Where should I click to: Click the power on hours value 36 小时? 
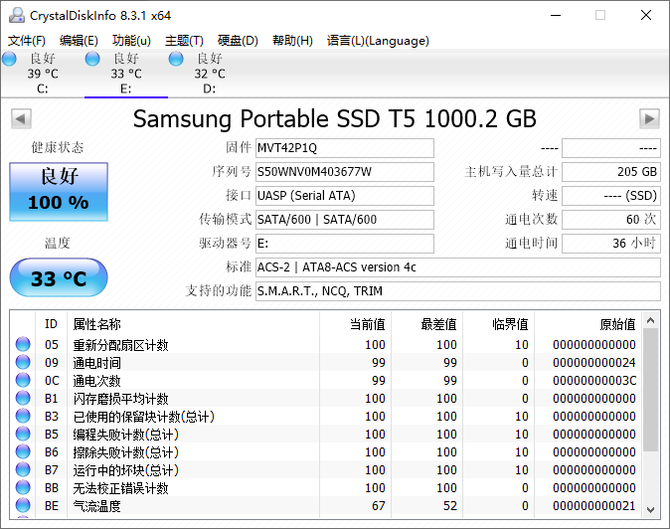tap(611, 244)
